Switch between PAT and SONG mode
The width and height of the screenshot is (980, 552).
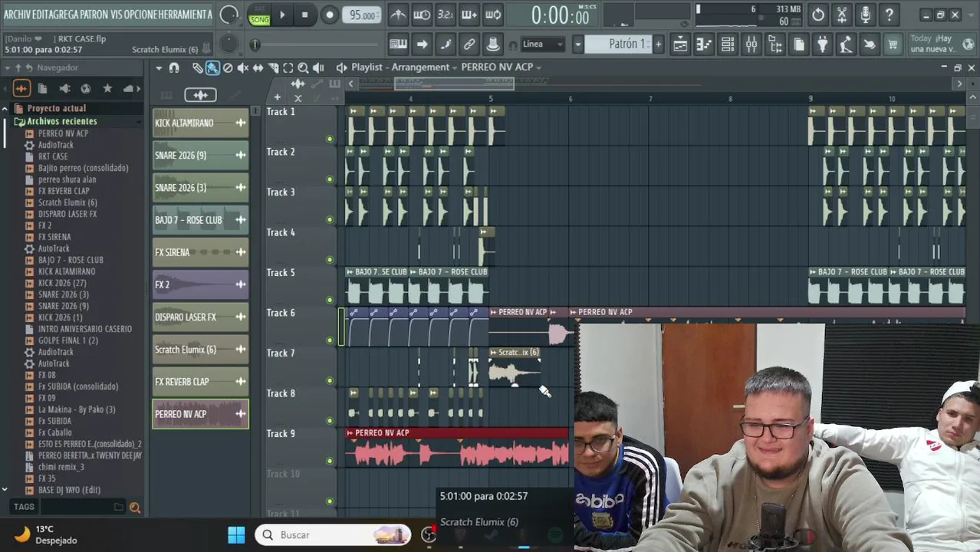[x=259, y=15]
